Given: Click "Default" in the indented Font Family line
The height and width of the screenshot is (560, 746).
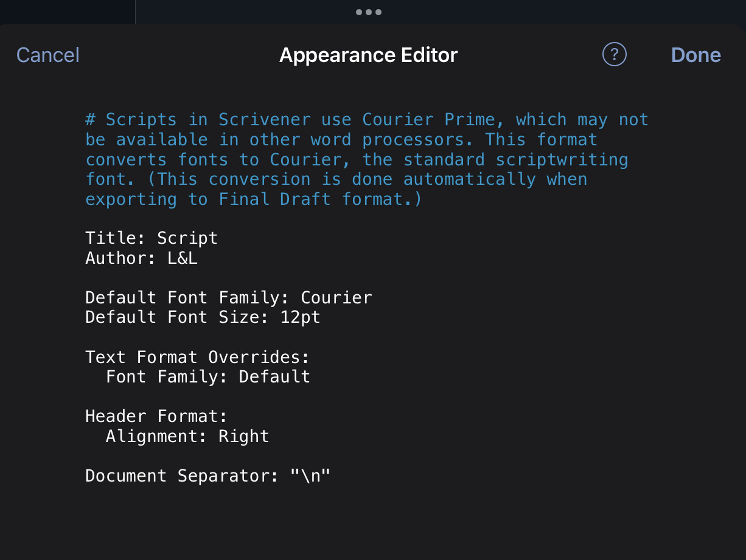Looking at the screenshot, I should (274, 376).
